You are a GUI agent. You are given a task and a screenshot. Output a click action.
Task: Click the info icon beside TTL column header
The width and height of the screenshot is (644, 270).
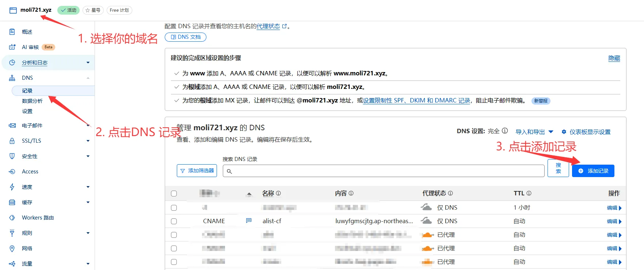(529, 193)
